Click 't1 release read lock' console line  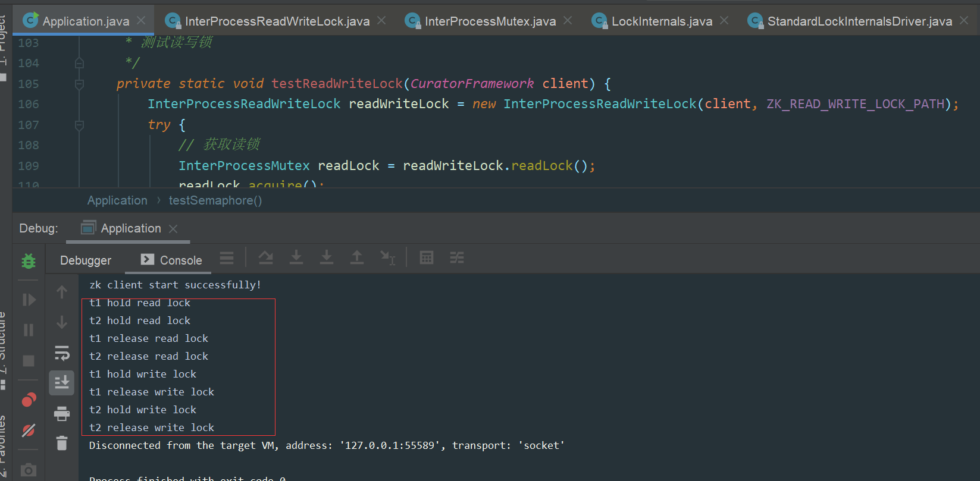[x=149, y=338]
